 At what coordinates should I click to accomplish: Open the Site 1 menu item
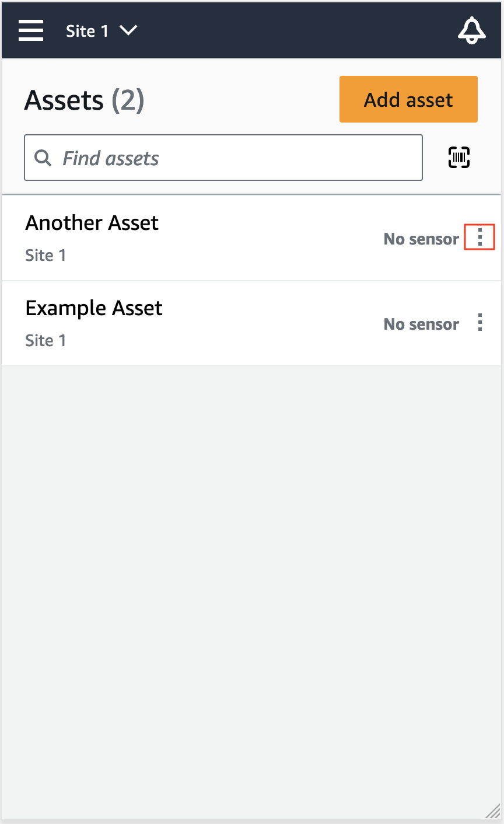pyautogui.click(x=87, y=31)
